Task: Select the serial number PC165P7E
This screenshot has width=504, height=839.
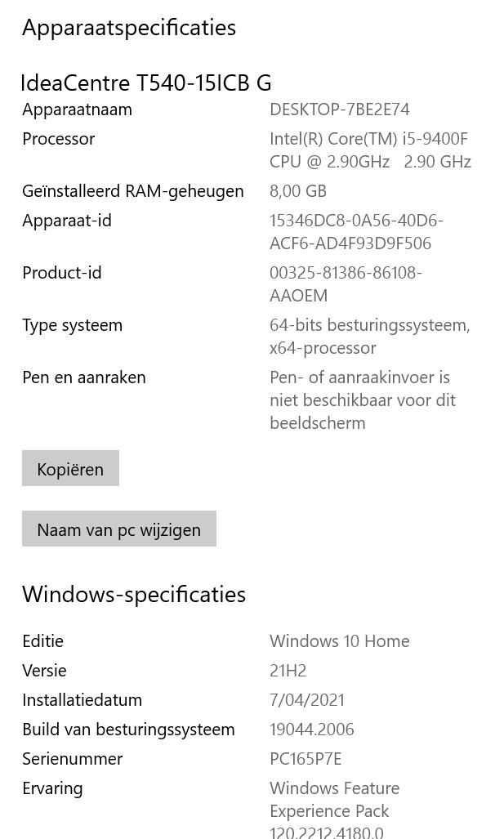Action: point(306,759)
